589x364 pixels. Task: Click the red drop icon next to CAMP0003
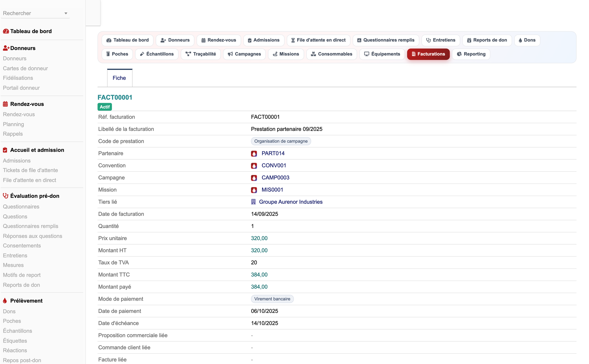pyautogui.click(x=254, y=178)
